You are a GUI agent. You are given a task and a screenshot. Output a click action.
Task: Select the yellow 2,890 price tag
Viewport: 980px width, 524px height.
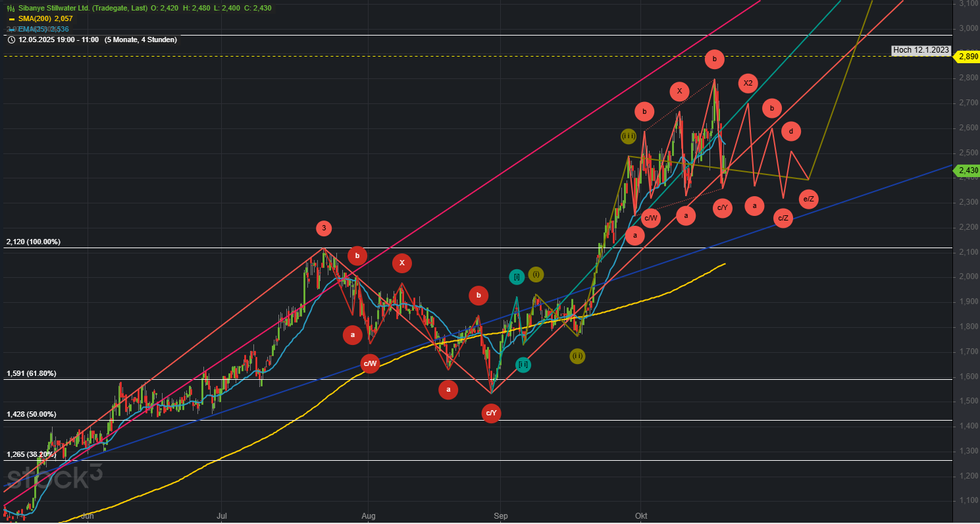tap(967, 57)
